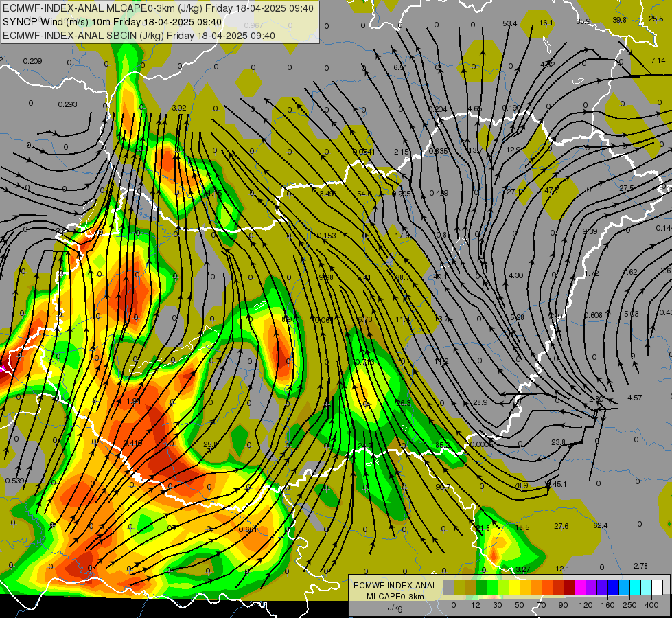This screenshot has width=672, height=618.
Task: Click the map value '85.2'
Action: (443, 445)
